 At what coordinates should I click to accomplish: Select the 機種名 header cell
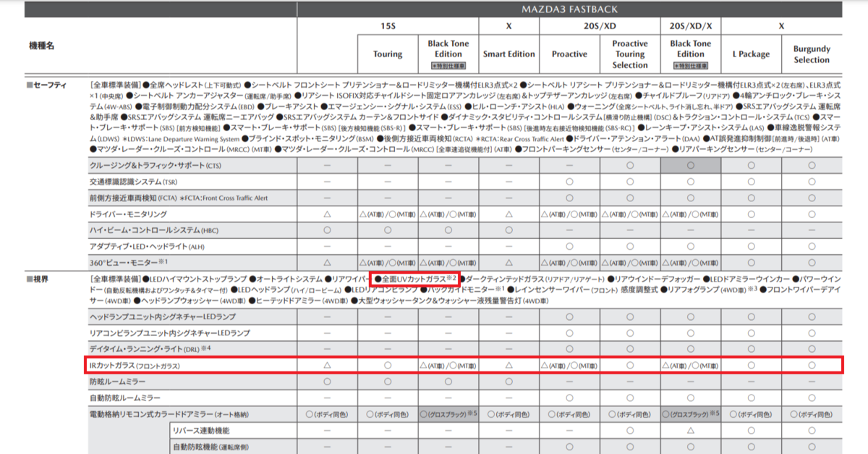point(41,45)
